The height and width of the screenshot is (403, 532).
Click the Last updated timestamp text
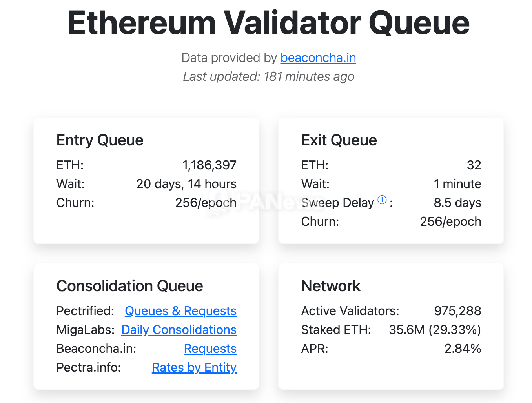click(x=268, y=76)
